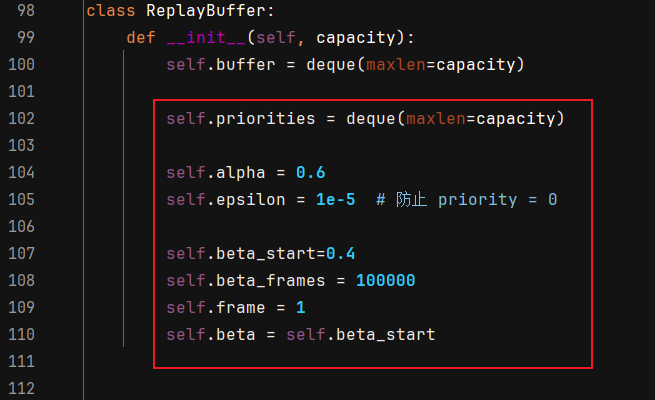
Task: Click line number 99 in gutter
Action: [26, 38]
